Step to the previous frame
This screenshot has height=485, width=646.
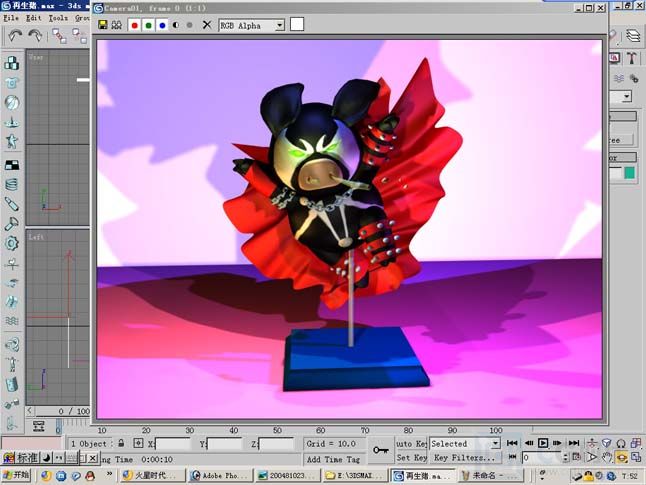[x=529, y=443]
